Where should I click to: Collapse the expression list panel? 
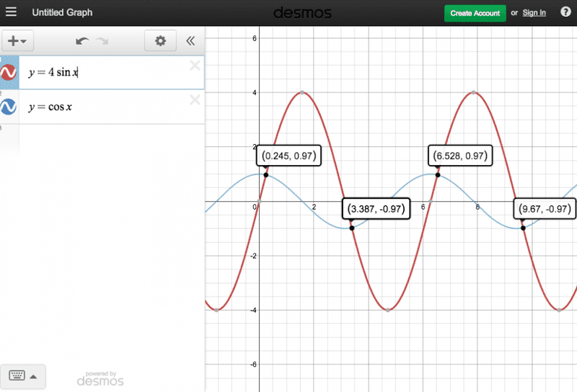point(190,41)
